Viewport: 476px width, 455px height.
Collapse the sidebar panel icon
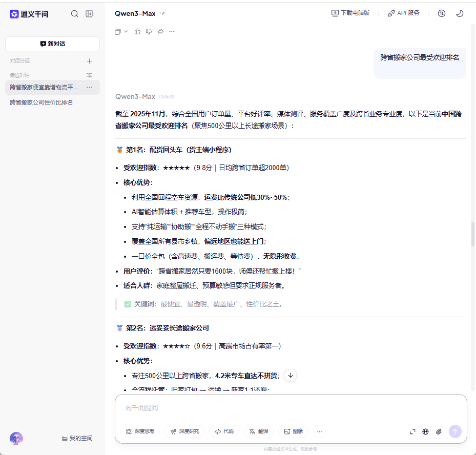click(x=89, y=14)
